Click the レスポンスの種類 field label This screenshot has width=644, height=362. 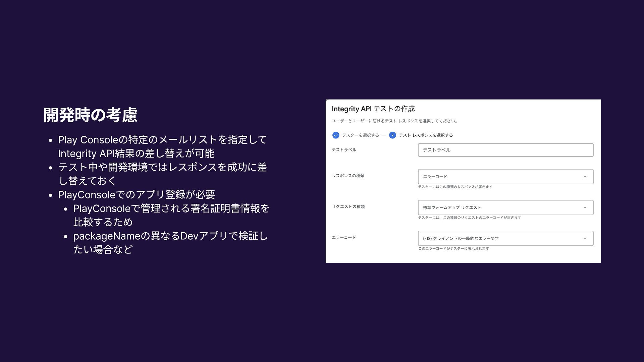[x=348, y=176]
